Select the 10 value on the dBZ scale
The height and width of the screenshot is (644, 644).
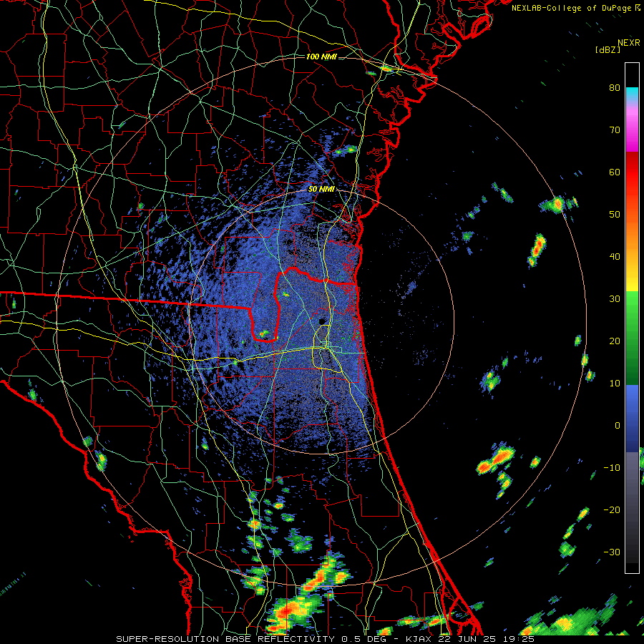[615, 384]
